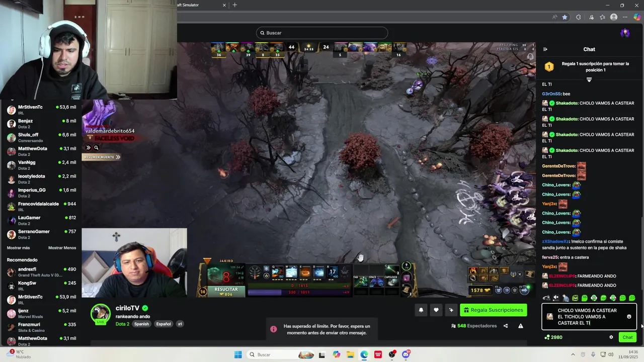This screenshot has height=362, width=644.
Task: Click the sparkle icon beside the heart
Action: pyautogui.click(x=451, y=310)
